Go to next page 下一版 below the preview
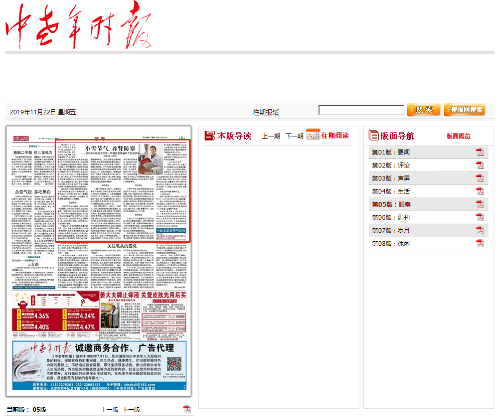 [x=131, y=409]
